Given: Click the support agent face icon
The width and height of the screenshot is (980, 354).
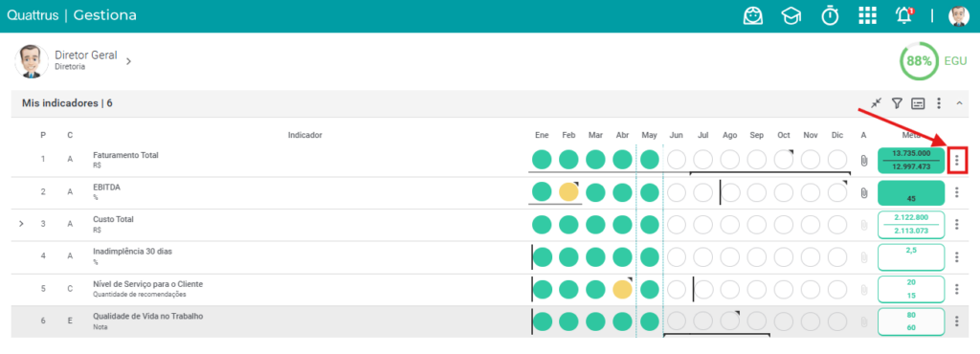Looking at the screenshot, I should point(753,15).
